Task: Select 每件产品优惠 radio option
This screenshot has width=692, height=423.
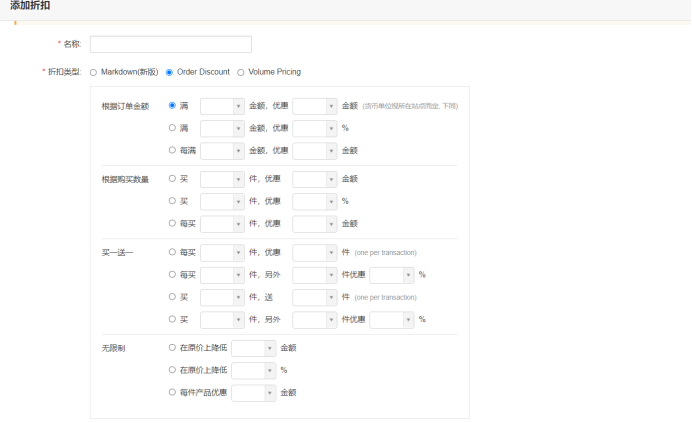Action: coord(173,393)
